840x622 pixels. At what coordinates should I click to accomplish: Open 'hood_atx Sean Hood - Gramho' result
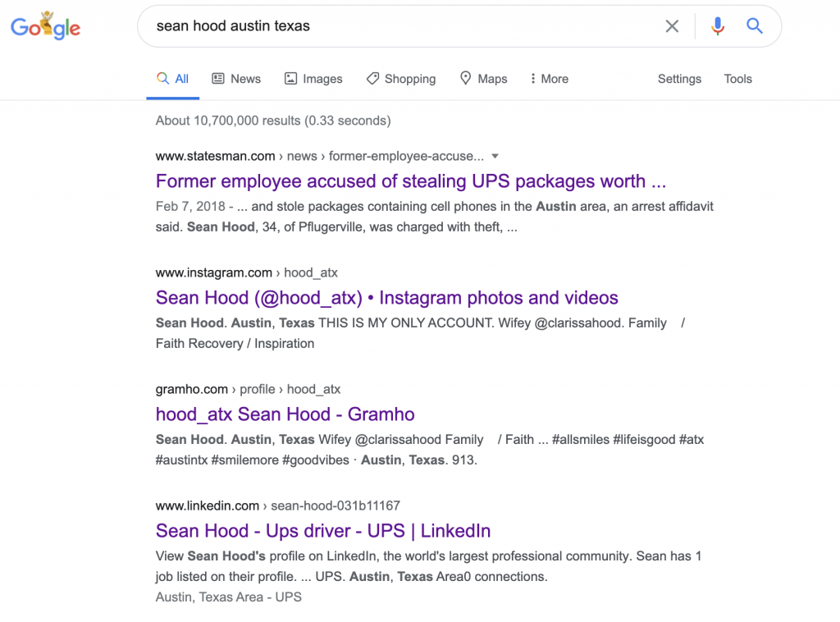coord(285,414)
